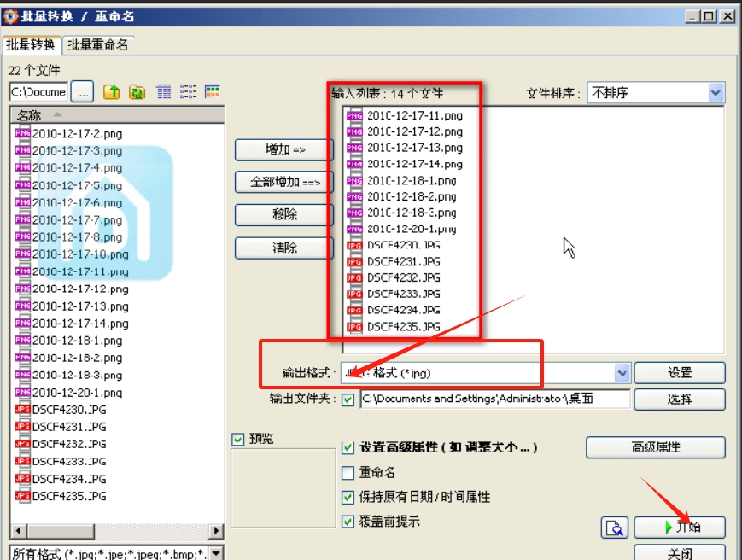Open 高级属性 settings button
Viewport: 742px width, 560px height.
(656, 447)
